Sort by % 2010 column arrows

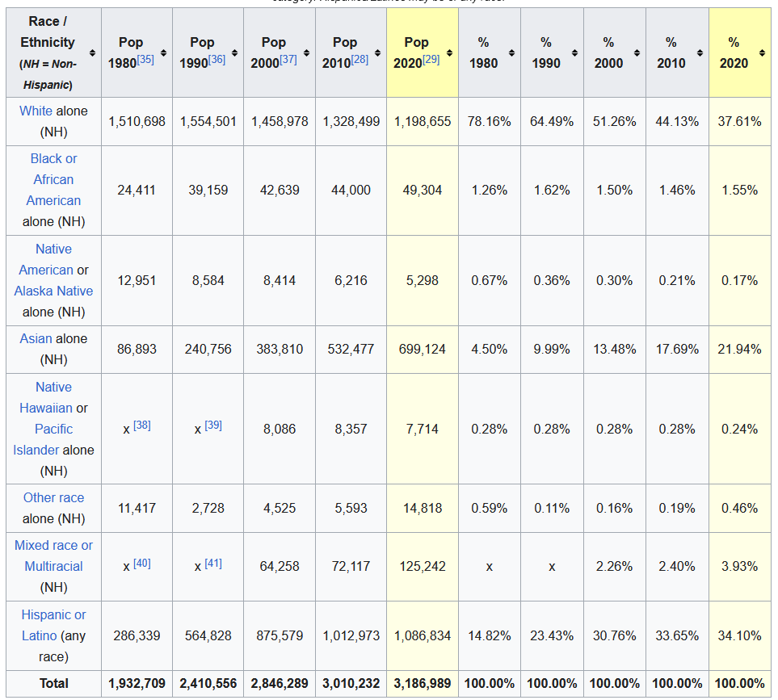coord(700,53)
